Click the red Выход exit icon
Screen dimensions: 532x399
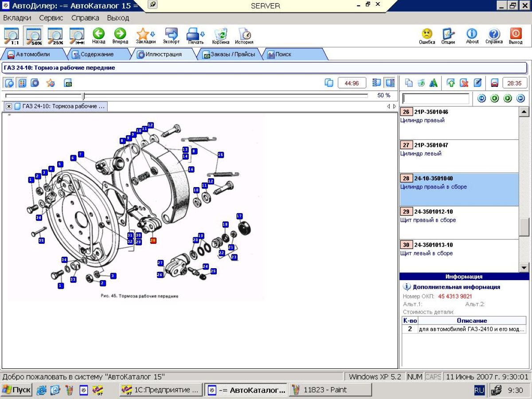click(516, 36)
